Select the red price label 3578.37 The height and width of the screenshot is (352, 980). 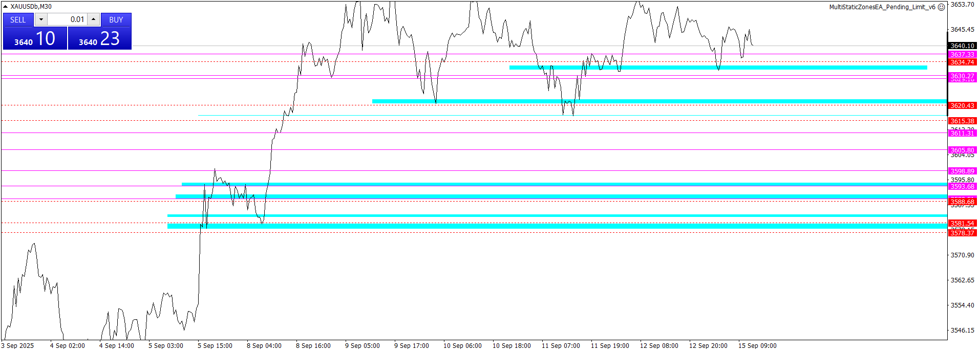tap(963, 233)
